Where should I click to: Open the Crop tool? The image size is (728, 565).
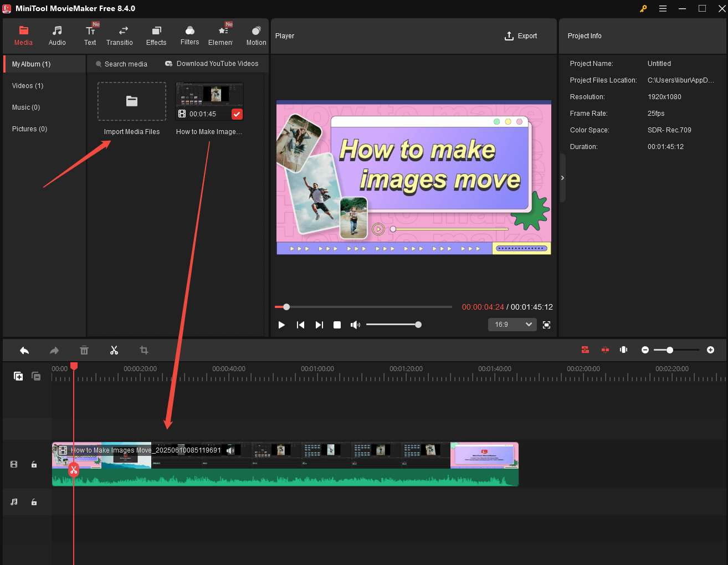click(144, 350)
